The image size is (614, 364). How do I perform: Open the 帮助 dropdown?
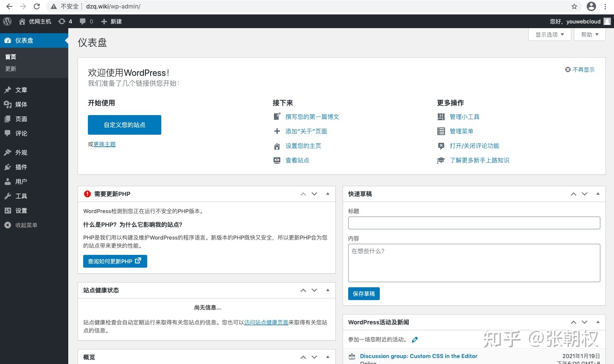click(589, 35)
